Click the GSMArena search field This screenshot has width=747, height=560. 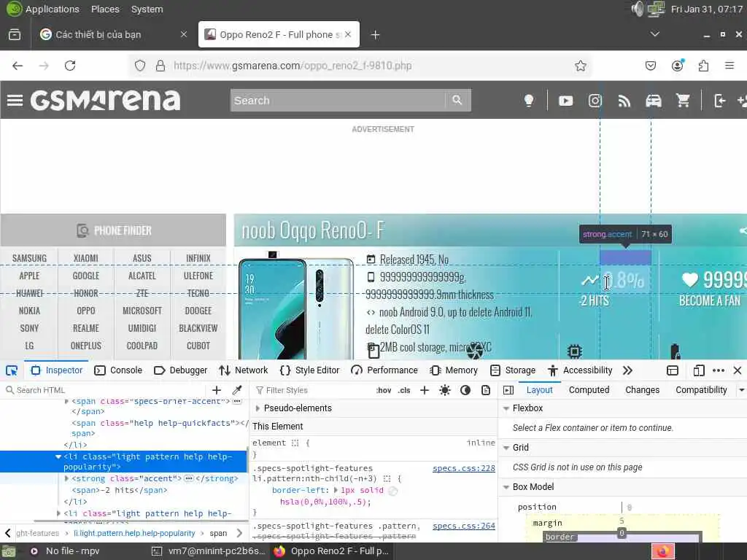[x=338, y=101]
